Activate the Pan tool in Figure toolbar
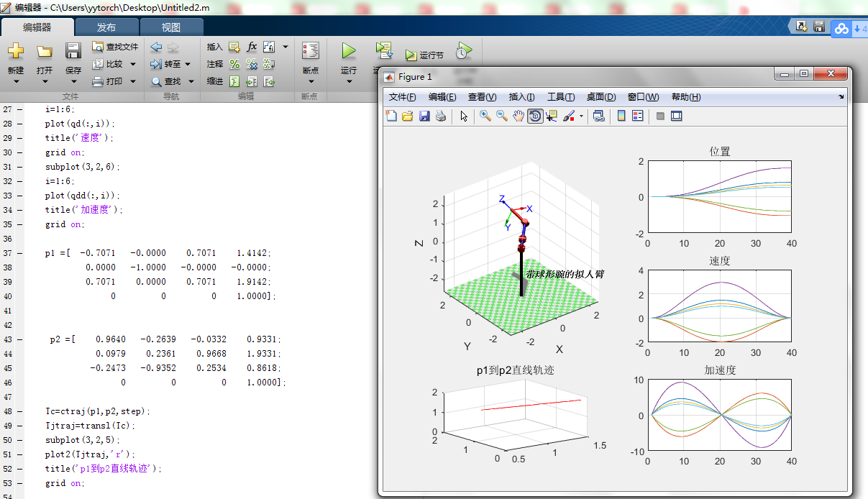The width and height of the screenshot is (868, 499). (x=518, y=116)
